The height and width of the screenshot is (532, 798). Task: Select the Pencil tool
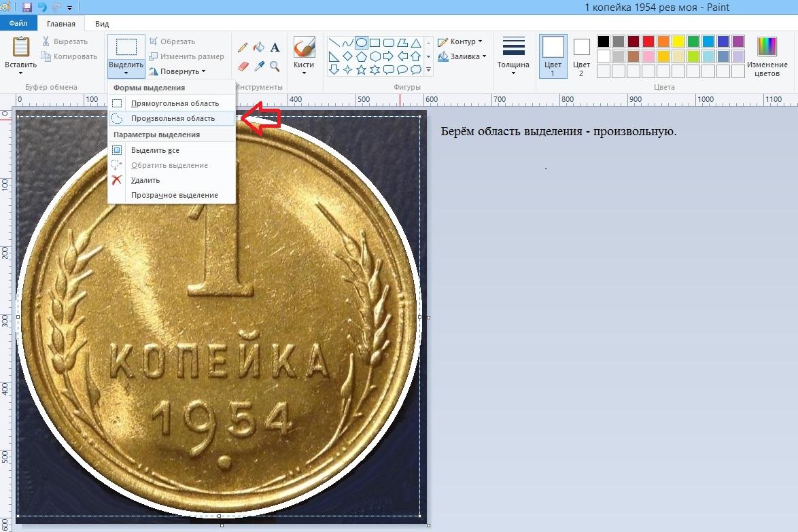(x=243, y=48)
